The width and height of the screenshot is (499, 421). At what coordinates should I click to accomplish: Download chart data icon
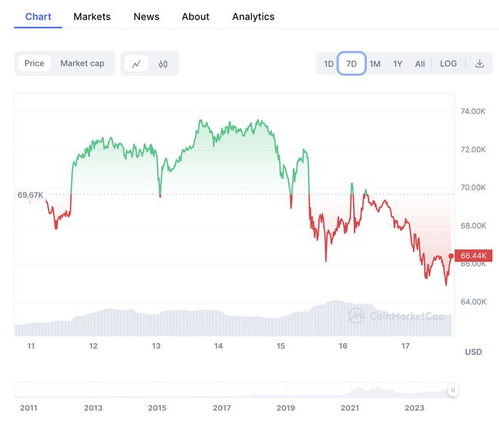pyautogui.click(x=479, y=63)
